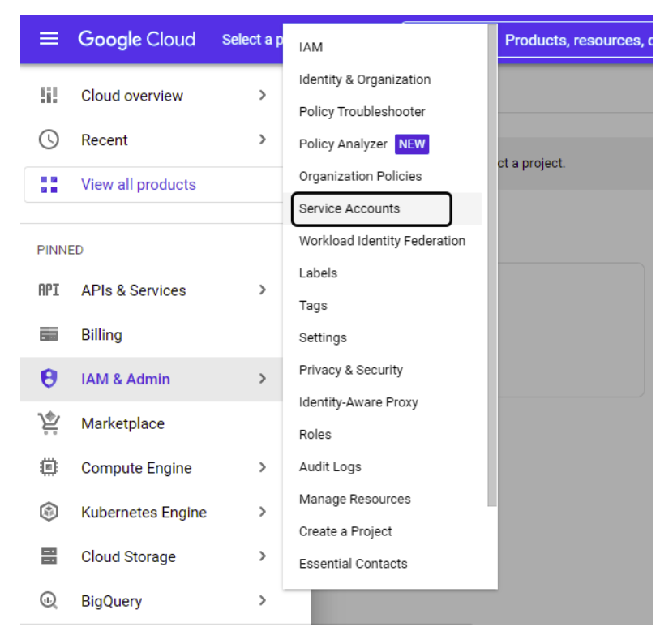The image size is (660, 644).
Task: Click the Compute Engine chip icon
Action: [x=49, y=467]
